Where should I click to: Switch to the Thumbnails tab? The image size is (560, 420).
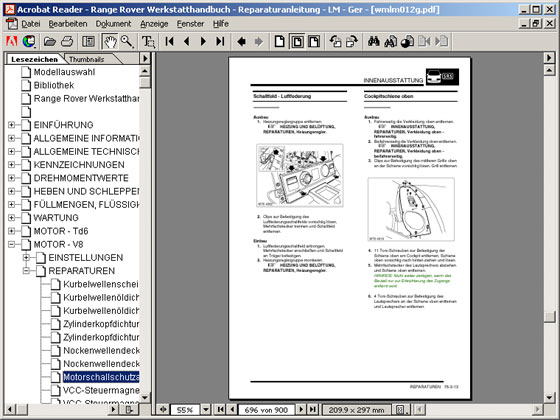click(x=86, y=59)
